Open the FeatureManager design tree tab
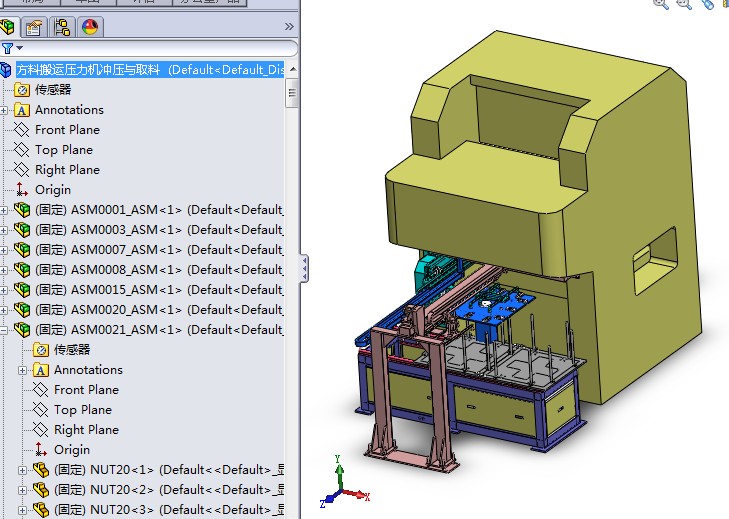 click(7, 27)
